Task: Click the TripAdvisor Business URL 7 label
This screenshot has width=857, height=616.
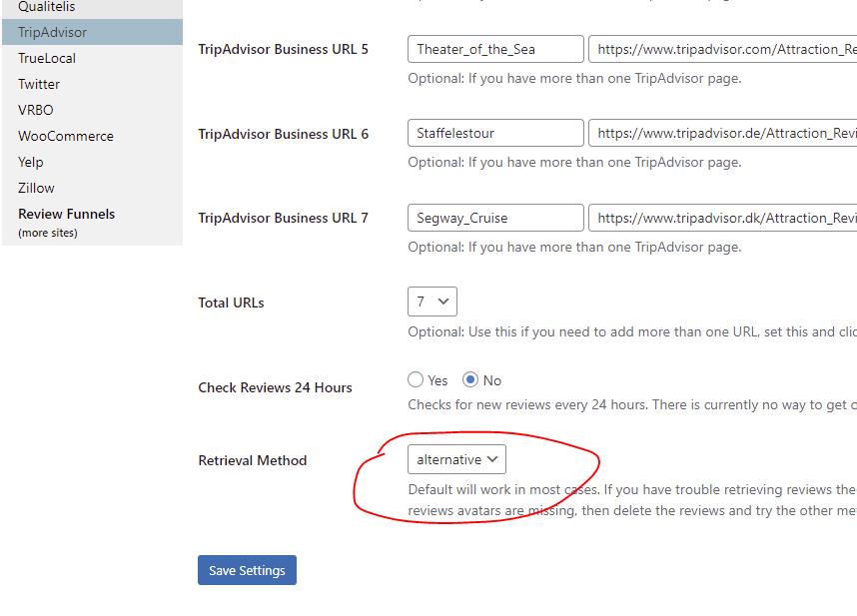Action: coord(283,218)
